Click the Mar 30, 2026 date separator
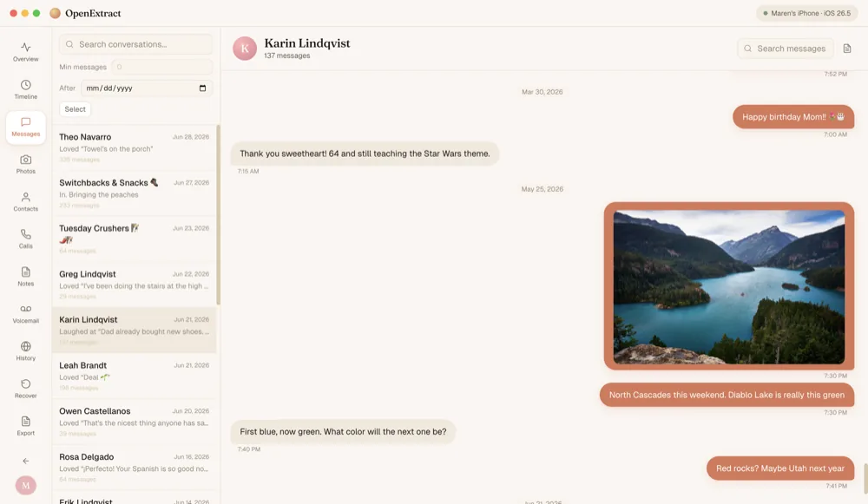 (x=542, y=92)
